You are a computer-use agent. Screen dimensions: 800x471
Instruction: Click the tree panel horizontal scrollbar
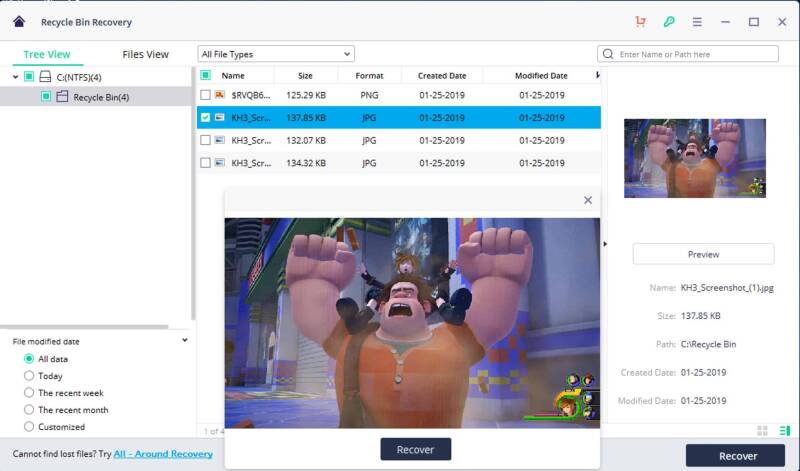[x=84, y=327]
